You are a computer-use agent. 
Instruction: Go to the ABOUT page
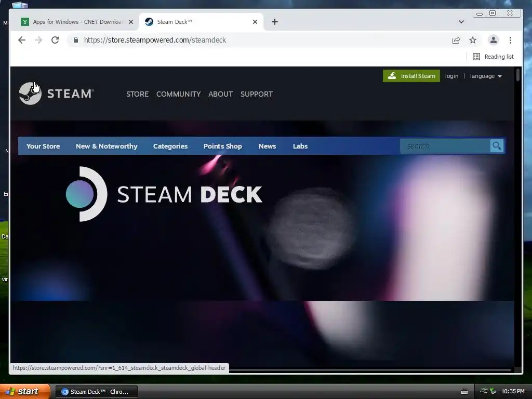(220, 94)
